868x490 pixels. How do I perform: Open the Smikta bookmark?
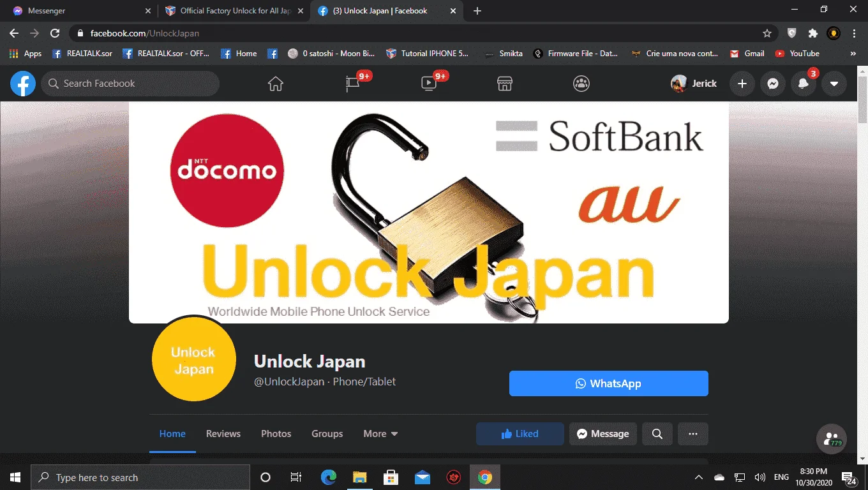(504, 54)
